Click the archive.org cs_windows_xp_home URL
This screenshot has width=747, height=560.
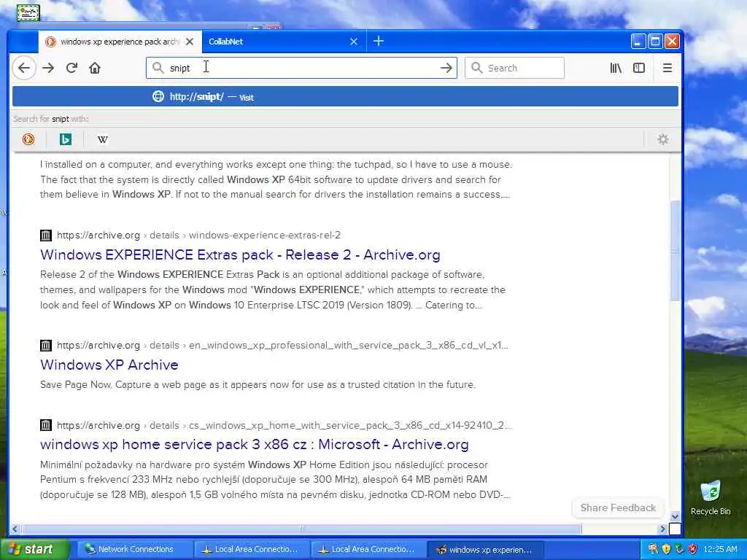[x=284, y=425]
